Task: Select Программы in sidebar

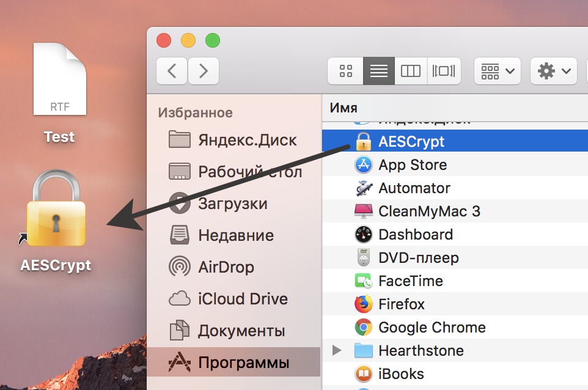Action: (233, 362)
